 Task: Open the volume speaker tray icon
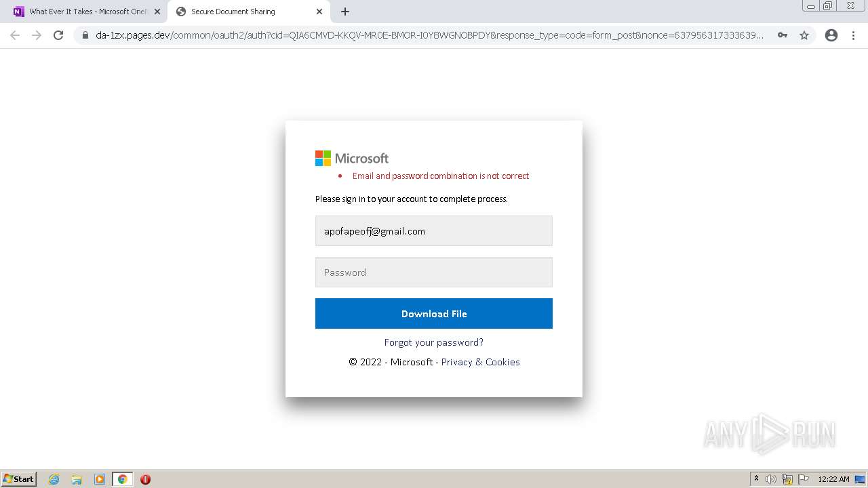[x=771, y=479]
